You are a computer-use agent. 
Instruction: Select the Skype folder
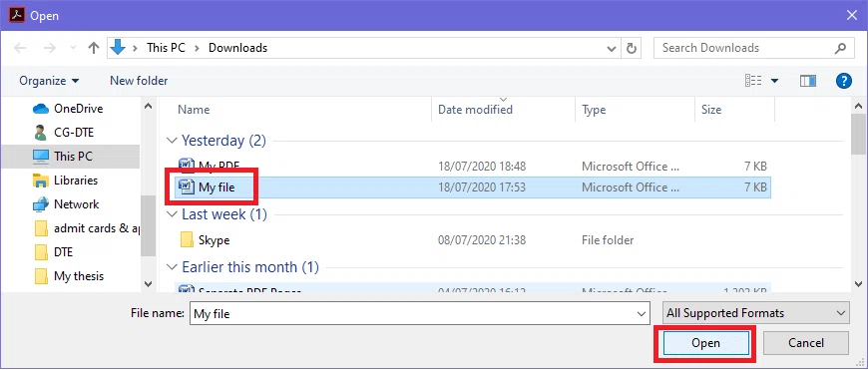(214, 240)
